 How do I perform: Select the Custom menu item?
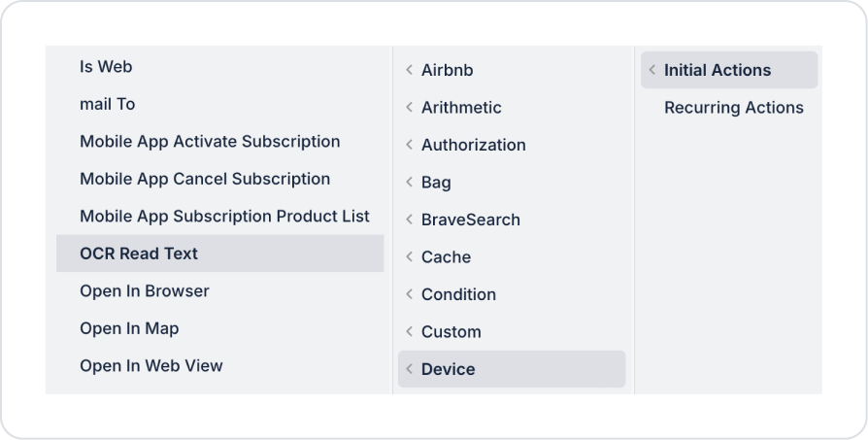tap(451, 332)
